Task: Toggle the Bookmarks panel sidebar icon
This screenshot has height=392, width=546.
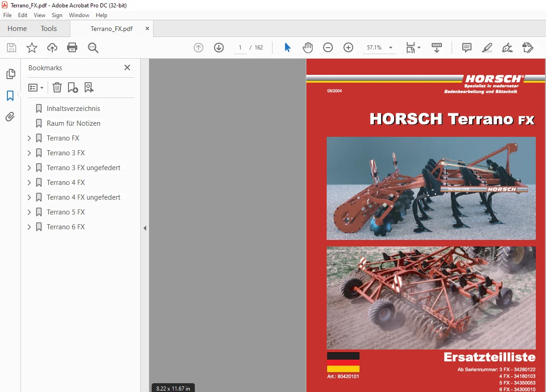Action: click(x=10, y=96)
